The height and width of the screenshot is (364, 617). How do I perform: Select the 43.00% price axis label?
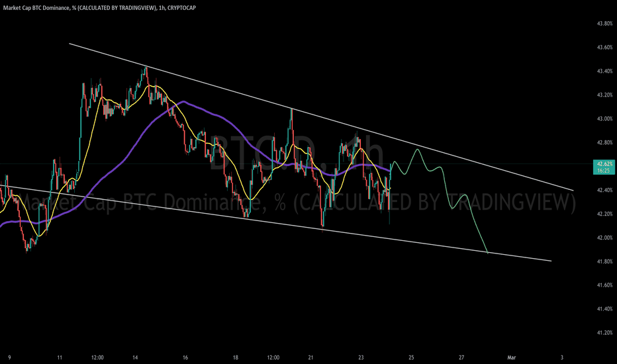(x=605, y=118)
